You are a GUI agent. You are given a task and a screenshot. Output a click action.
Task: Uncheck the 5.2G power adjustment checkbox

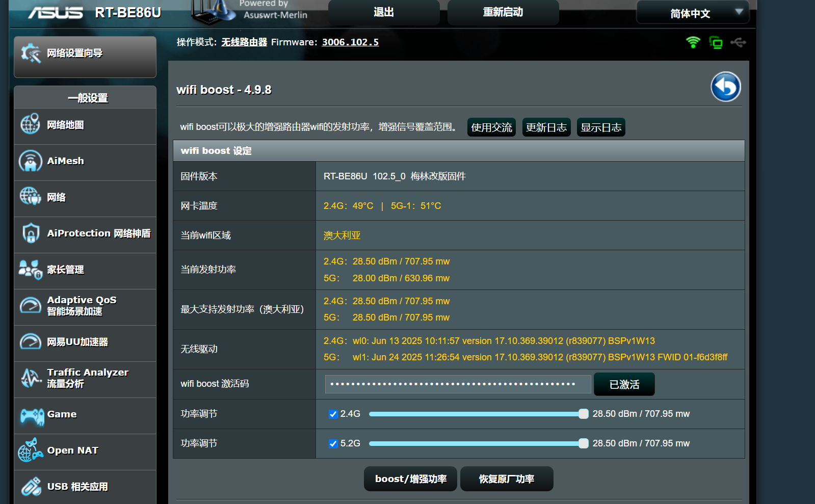[333, 444]
